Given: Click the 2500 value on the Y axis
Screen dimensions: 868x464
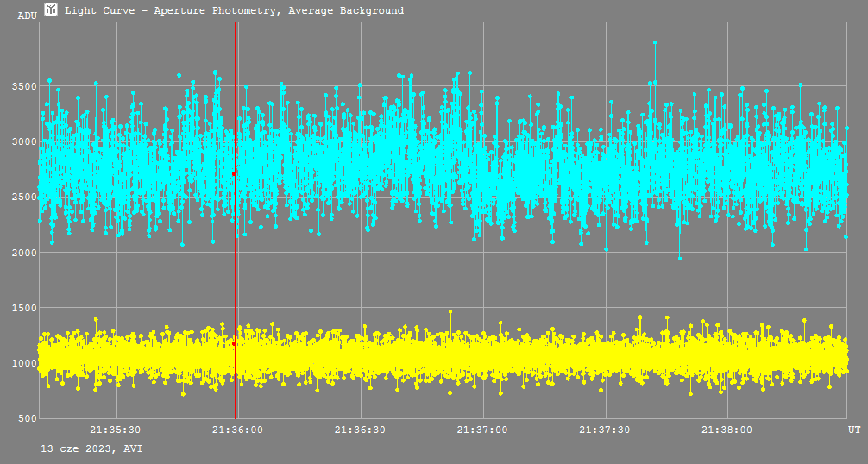Looking at the screenshot, I should [24, 197].
